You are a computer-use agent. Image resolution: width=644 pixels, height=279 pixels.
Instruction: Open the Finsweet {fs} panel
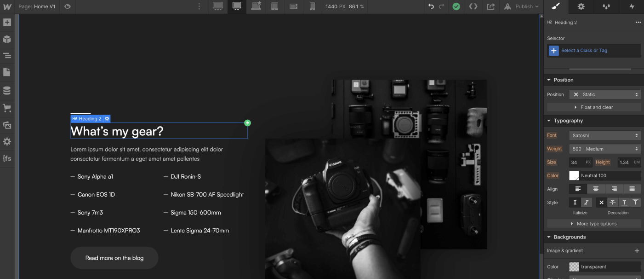tap(7, 158)
